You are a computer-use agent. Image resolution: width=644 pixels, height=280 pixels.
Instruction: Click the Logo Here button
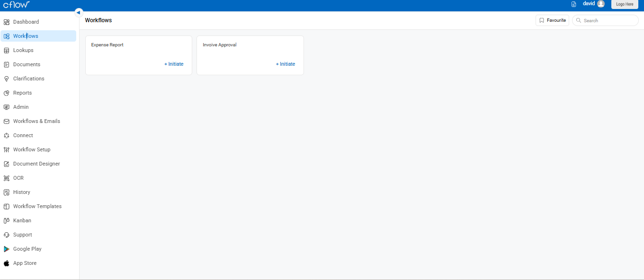625,4
